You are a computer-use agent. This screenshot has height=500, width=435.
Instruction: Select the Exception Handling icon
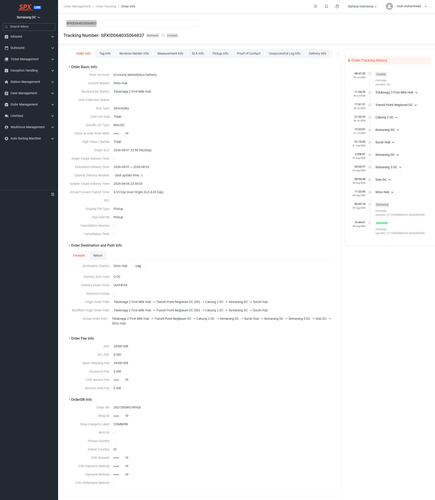6,71
